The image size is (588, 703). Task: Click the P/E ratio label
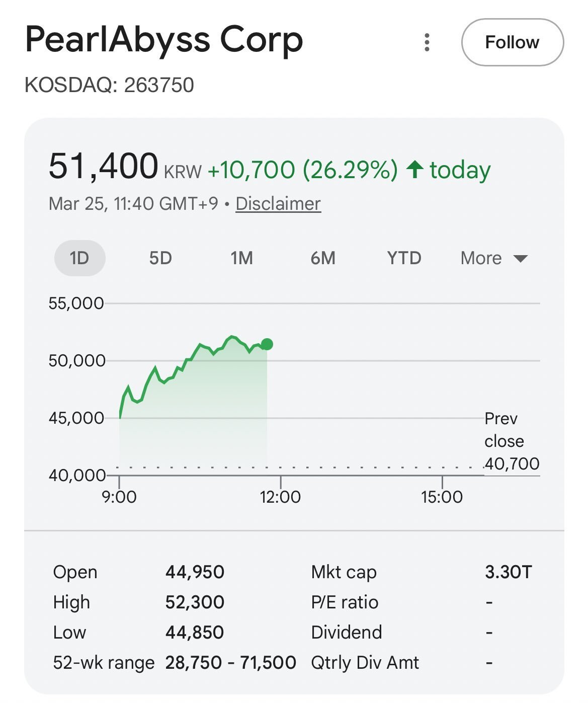(x=345, y=602)
